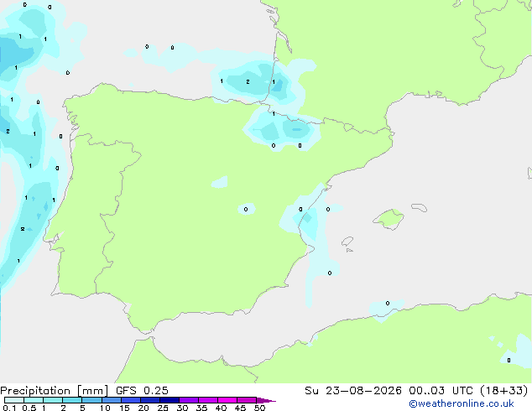Choose the 20–25 mm legend color swatch
Viewport: 532px width, 411px height.
150,400
